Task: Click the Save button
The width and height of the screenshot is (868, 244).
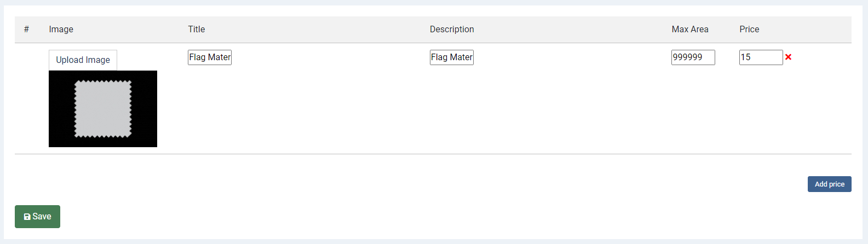Action: pos(37,217)
